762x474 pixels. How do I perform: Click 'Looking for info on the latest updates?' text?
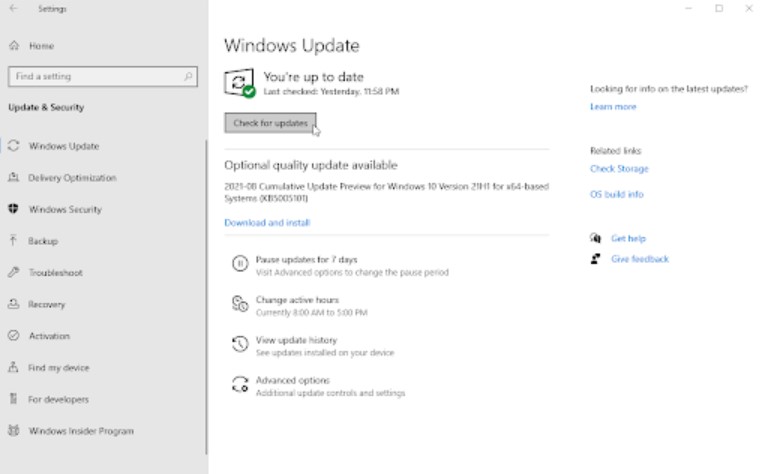669,88
